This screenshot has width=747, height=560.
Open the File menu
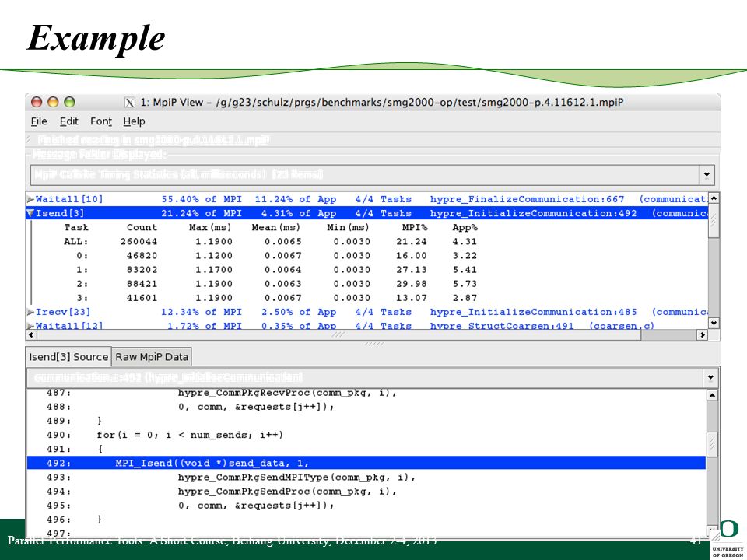point(39,121)
